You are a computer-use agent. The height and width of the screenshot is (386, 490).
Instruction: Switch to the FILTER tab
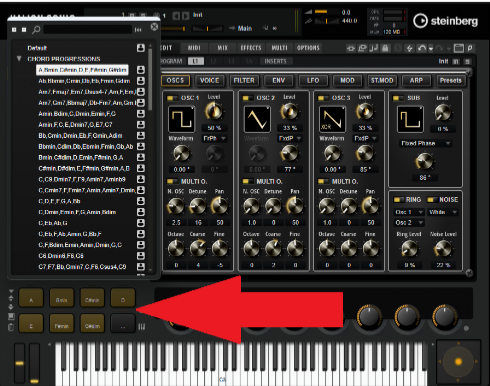click(x=244, y=81)
